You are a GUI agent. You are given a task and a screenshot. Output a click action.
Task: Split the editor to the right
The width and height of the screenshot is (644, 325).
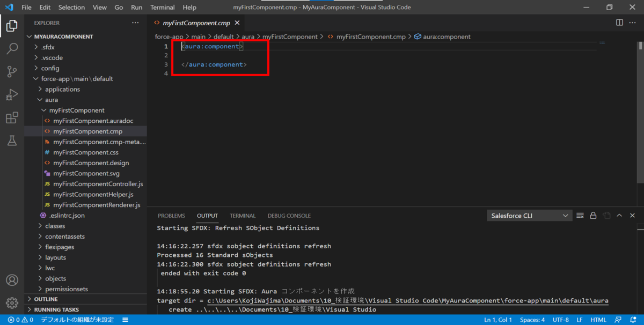[x=619, y=23]
